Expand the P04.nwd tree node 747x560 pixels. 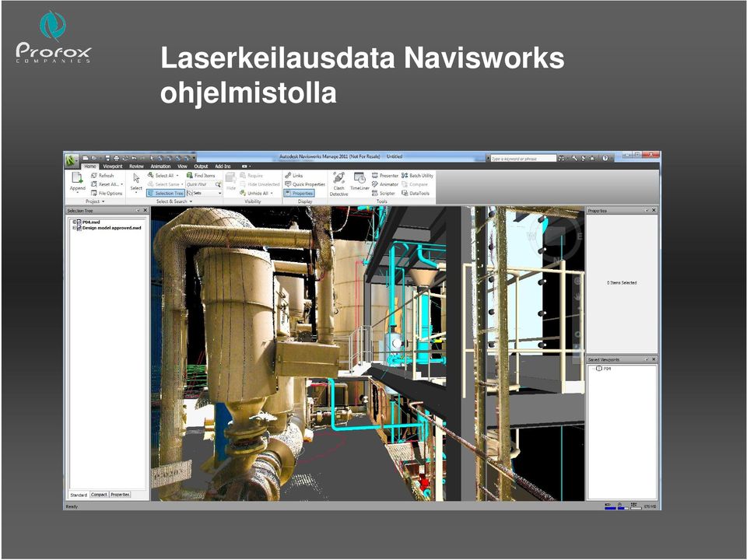tap(75, 222)
